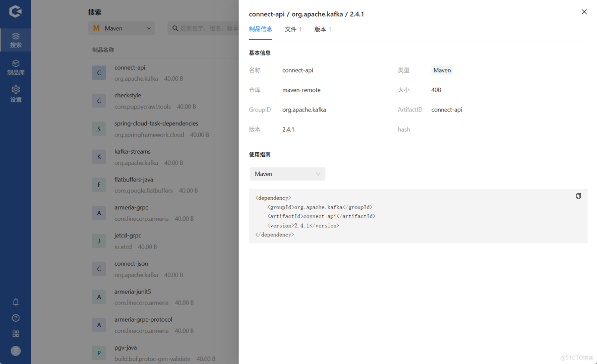The height and width of the screenshot is (364, 597).
Task: Copy the dependency snippet via the copy icon
Action: point(578,196)
